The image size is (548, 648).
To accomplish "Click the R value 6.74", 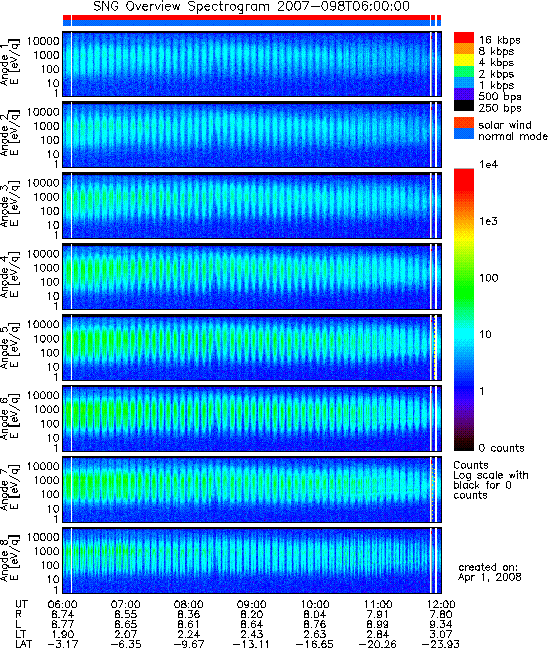I will [x=62, y=614].
